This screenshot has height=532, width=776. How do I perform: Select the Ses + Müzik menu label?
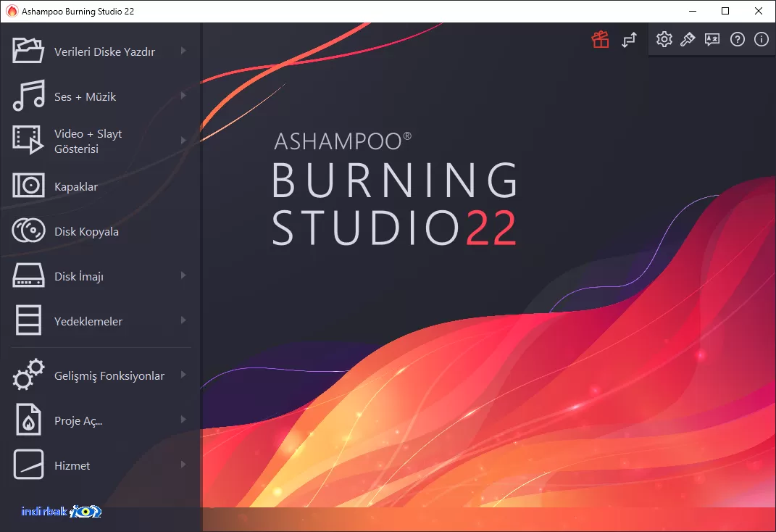(x=85, y=96)
